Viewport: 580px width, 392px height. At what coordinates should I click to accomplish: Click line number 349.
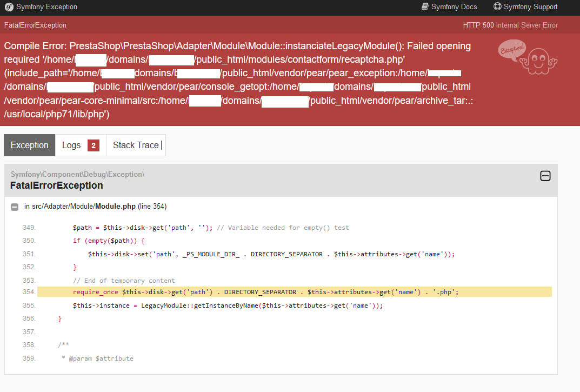pos(29,228)
